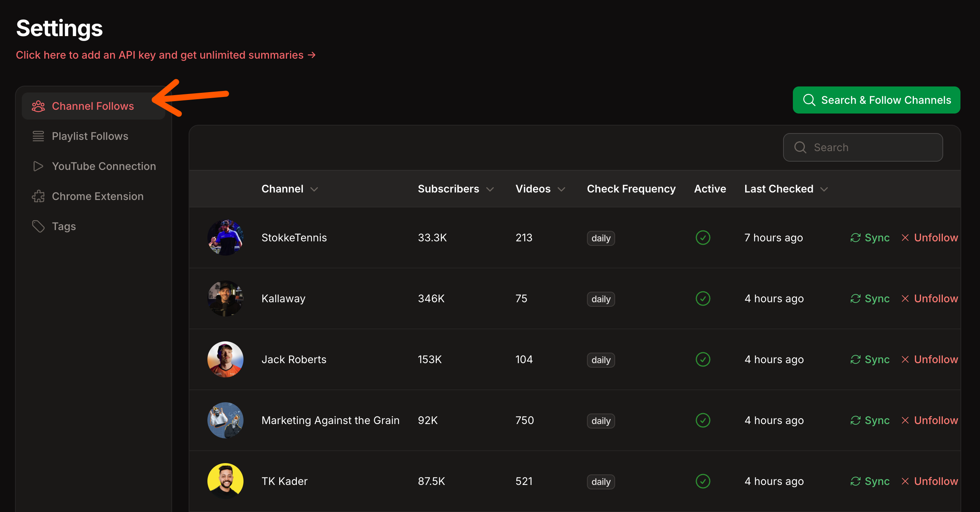
Task: Open the Channel Follows settings tab
Action: click(x=93, y=106)
